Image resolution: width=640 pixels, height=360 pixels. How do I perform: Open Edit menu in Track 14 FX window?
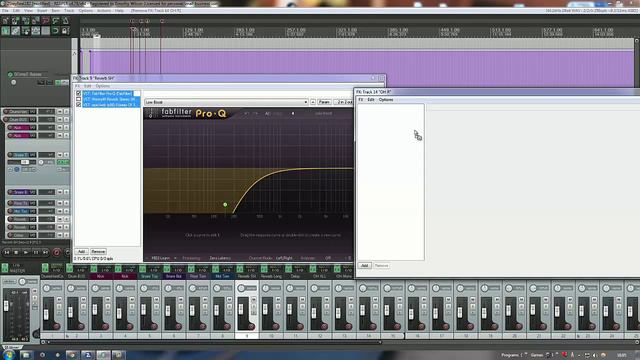click(x=371, y=100)
